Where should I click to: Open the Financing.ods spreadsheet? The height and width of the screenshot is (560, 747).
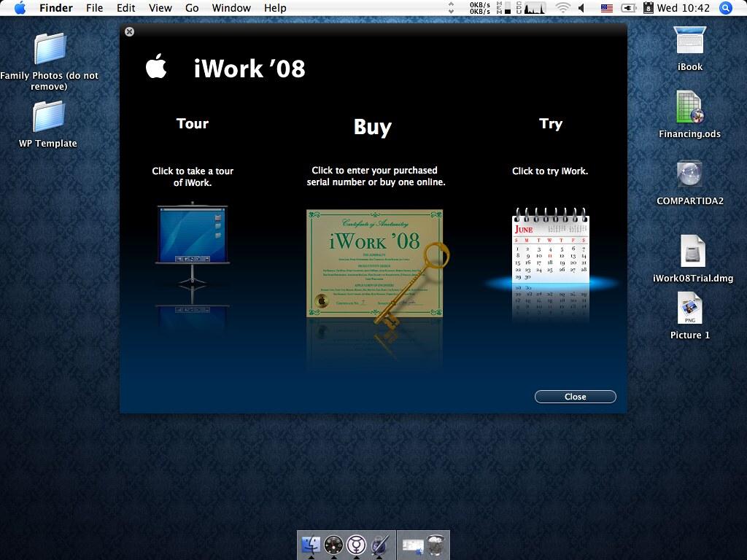(689, 109)
